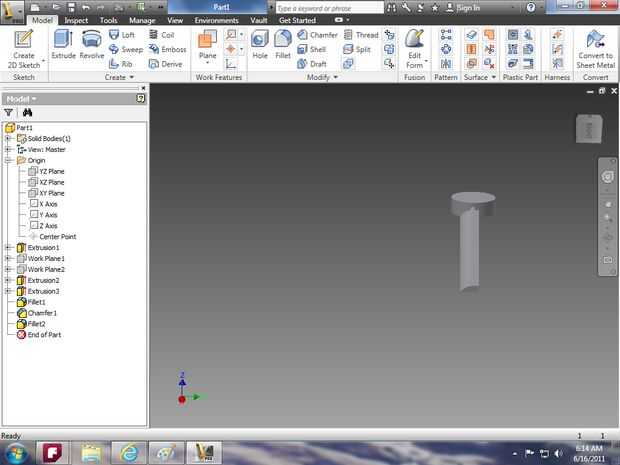Select the Revolve tool

point(92,44)
